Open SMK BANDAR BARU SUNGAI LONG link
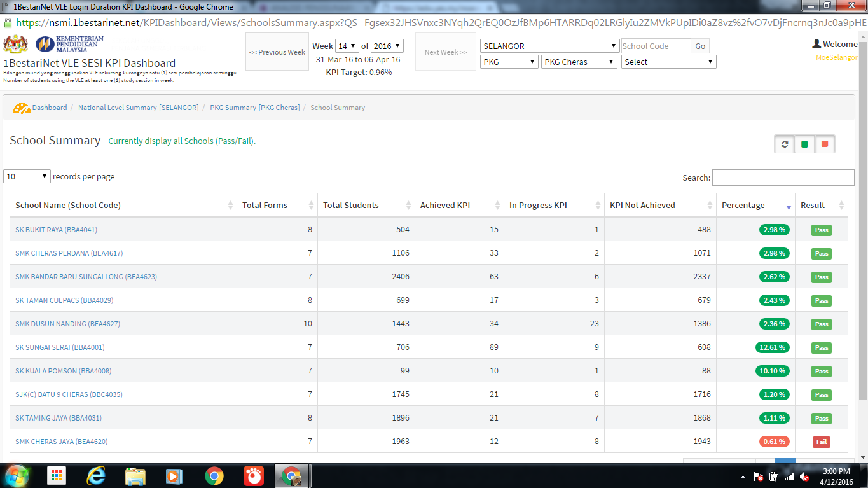The image size is (868, 488). pos(86,277)
